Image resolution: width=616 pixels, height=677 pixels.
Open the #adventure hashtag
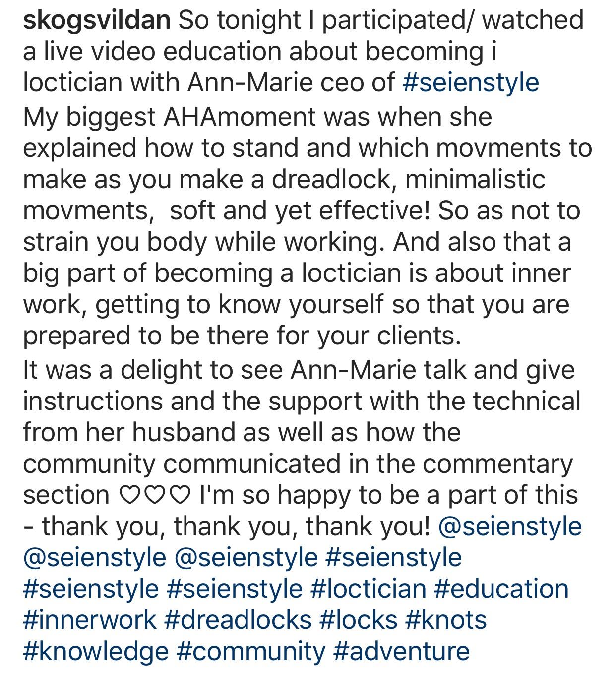tap(401, 651)
